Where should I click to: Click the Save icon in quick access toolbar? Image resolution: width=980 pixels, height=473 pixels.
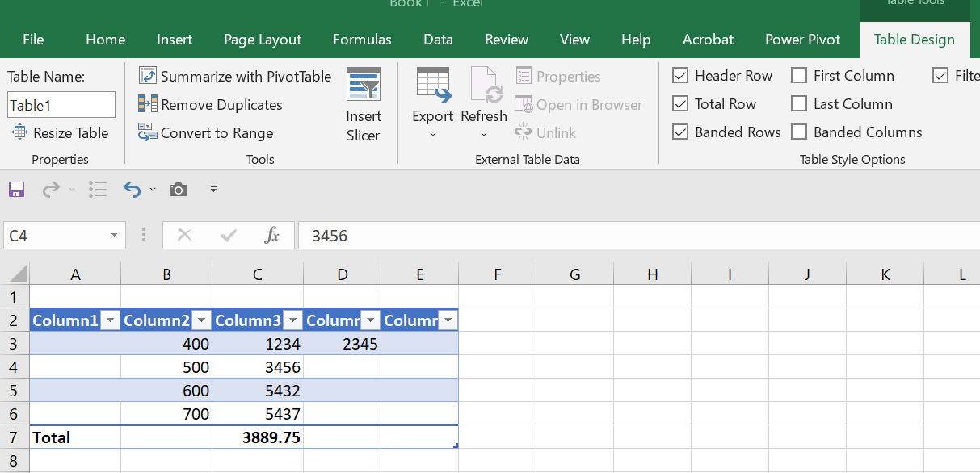[x=16, y=190]
